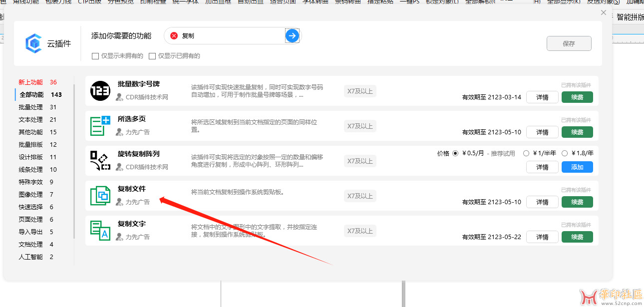Select the ¥1.8/年 price option
Viewport: 644px width, 307px height.
click(x=565, y=153)
